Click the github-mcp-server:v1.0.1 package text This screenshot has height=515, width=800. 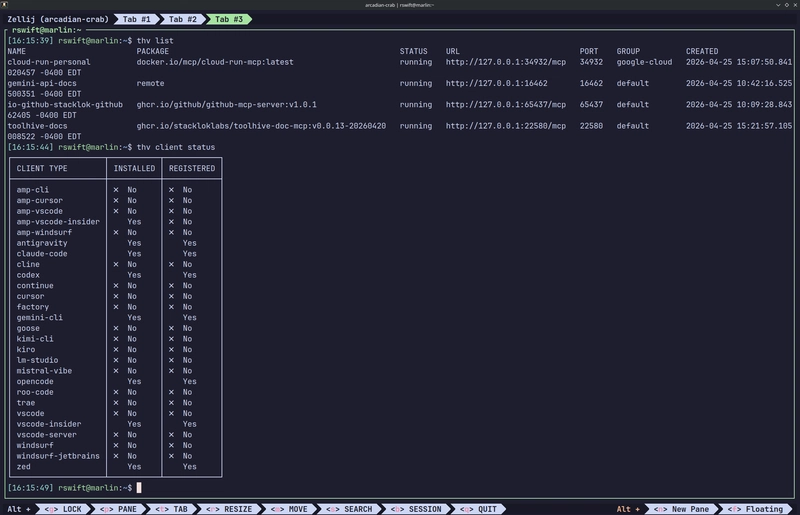point(227,105)
